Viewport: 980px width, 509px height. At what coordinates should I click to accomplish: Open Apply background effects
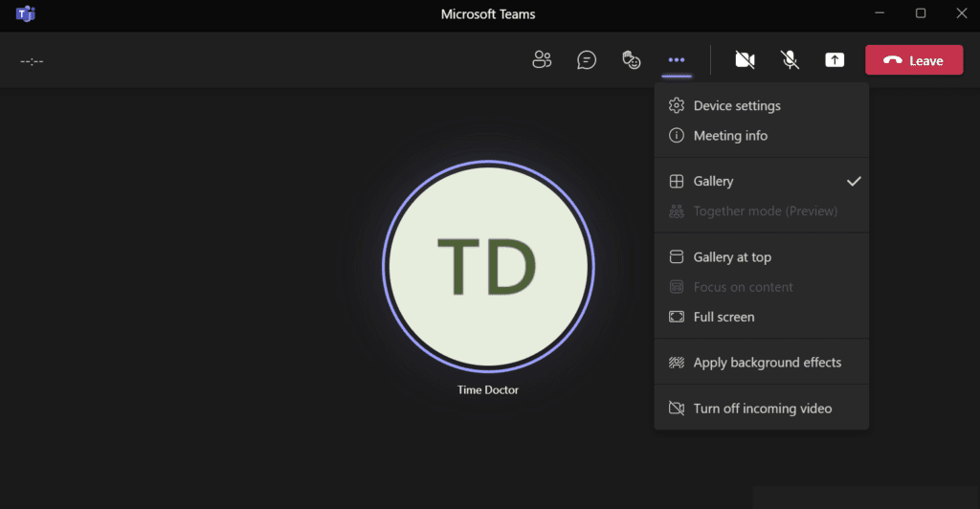pyautogui.click(x=767, y=363)
